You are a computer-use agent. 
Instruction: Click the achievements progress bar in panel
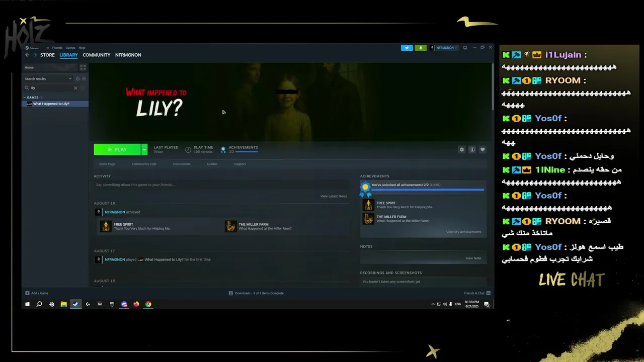pyautogui.click(x=428, y=190)
